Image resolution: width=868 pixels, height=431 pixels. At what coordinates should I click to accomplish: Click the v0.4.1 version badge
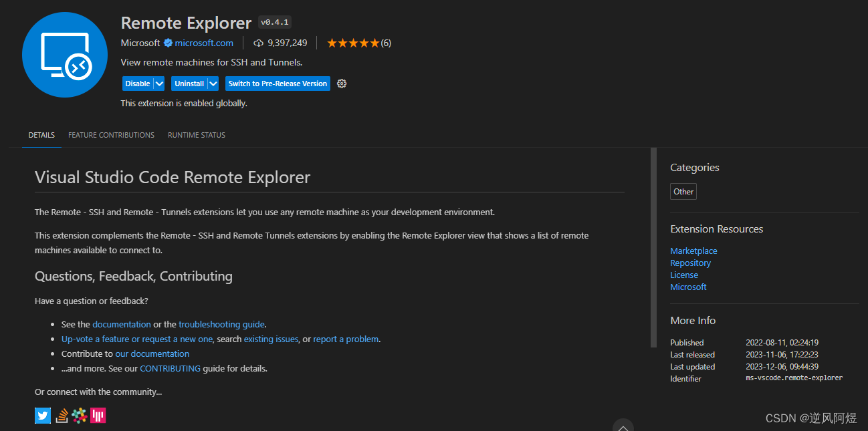275,22
